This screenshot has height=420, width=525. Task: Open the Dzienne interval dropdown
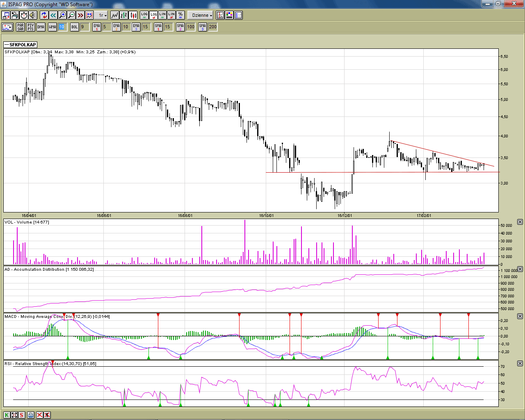click(x=202, y=15)
